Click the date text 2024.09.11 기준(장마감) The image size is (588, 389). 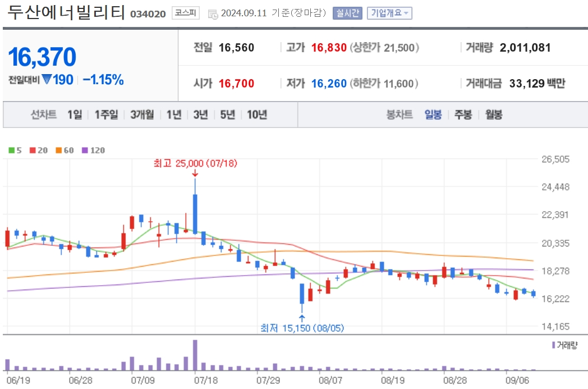(274, 13)
